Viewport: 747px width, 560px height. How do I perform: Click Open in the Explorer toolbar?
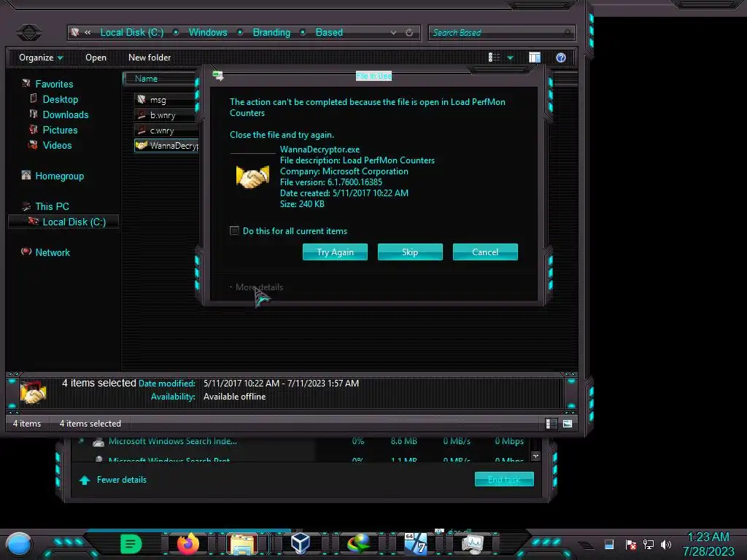click(96, 58)
